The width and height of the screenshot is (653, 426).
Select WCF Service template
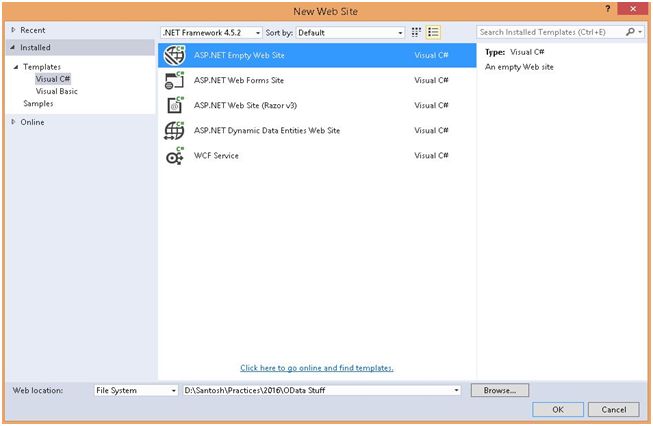[x=317, y=155]
